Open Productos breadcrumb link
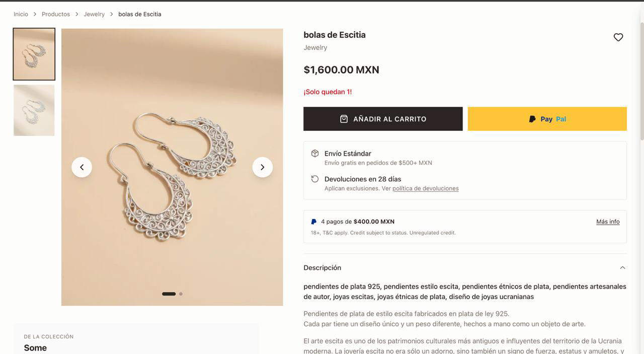Screen dimensions: 644x354 click(x=56, y=14)
